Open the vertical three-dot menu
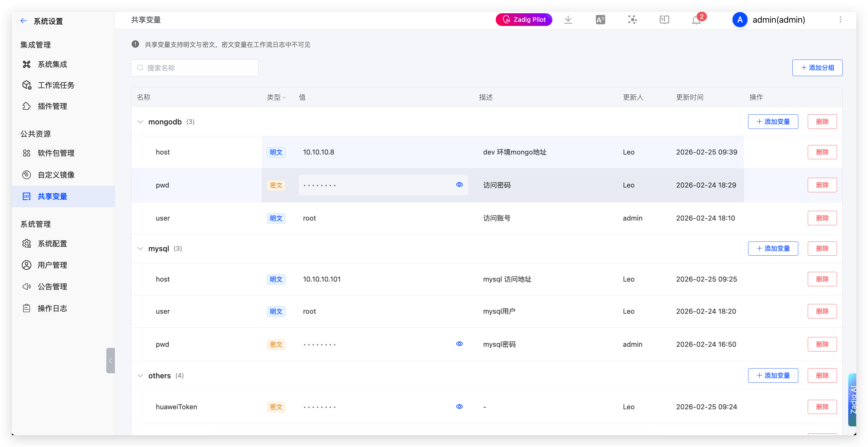 click(840, 19)
